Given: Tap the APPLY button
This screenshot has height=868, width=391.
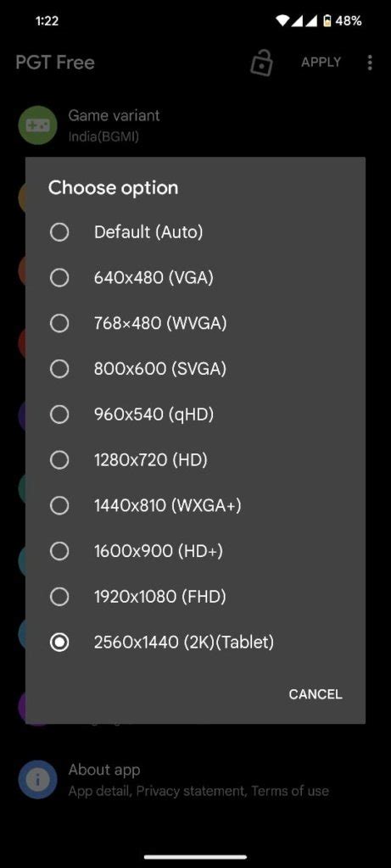Looking at the screenshot, I should pos(321,63).
